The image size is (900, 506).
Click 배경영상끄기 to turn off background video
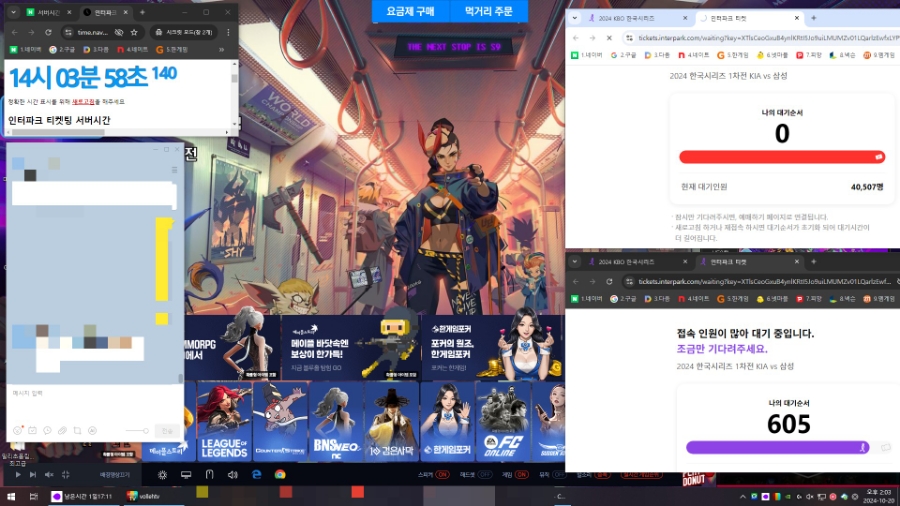click(x=115, y=475)
